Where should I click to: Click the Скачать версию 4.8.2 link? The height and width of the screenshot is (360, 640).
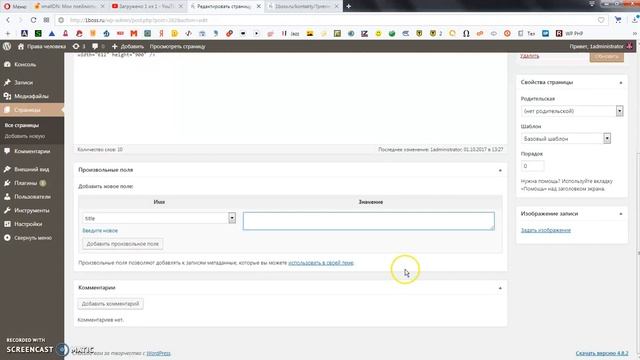[x=602, y=353]
